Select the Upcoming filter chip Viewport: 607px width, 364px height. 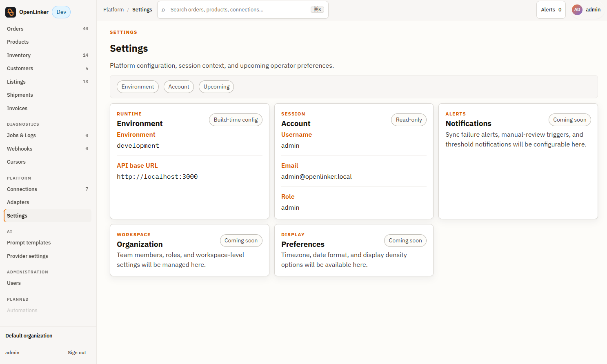coord(216,87)
